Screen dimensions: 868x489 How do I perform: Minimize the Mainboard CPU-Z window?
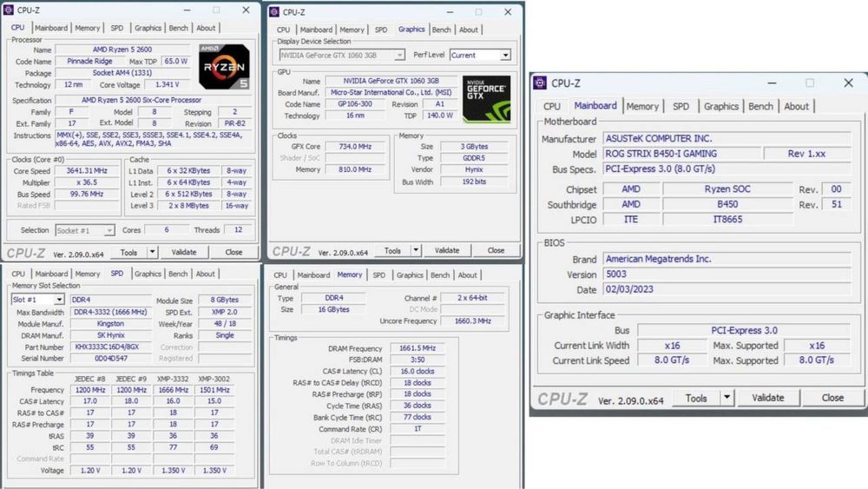772,83
